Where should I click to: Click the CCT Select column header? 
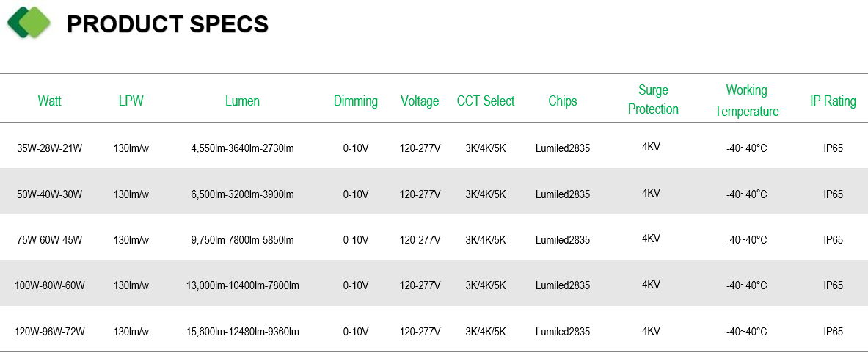tap(486, 101)
